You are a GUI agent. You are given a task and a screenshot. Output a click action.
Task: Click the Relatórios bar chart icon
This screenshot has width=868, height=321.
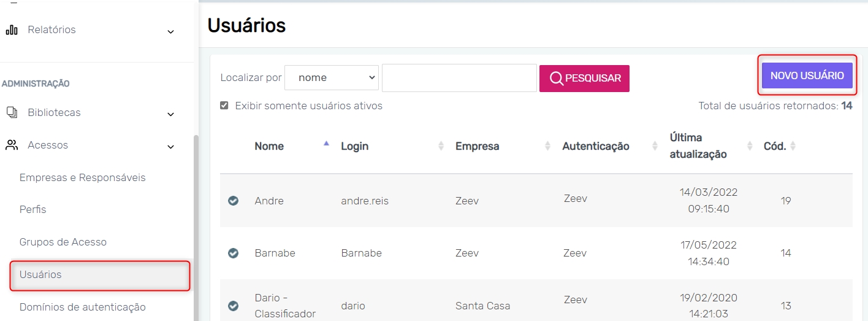pyautogui.click(x=11, y=30)
